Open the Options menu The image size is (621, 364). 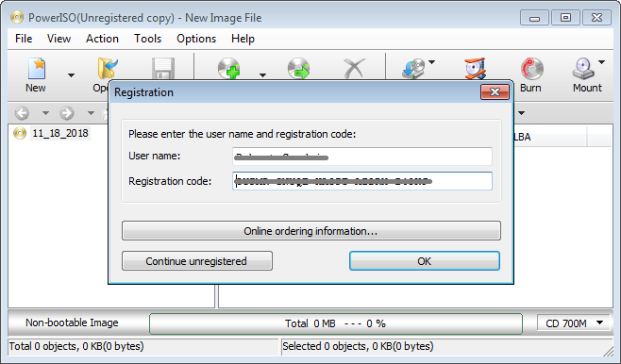click(x=196, y=39)
